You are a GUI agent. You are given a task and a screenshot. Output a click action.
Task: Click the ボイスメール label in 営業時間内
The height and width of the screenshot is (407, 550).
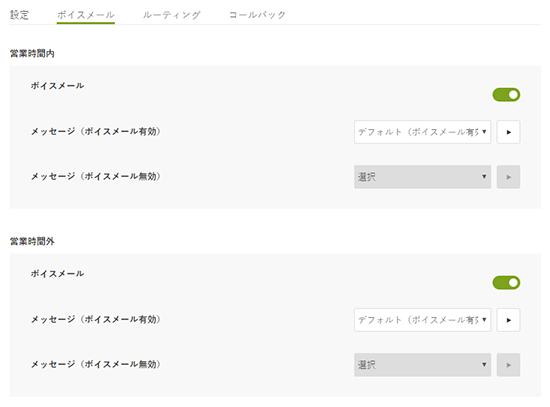click(58, 86)
